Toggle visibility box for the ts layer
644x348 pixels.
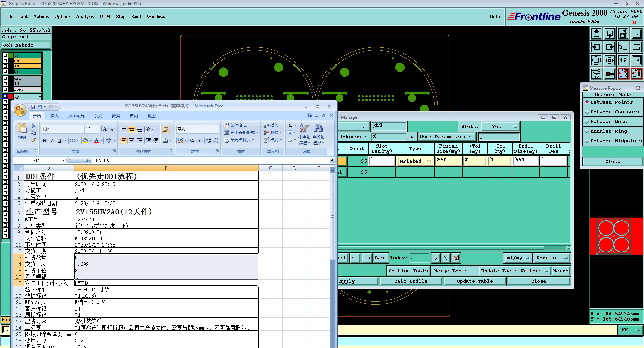5,55
